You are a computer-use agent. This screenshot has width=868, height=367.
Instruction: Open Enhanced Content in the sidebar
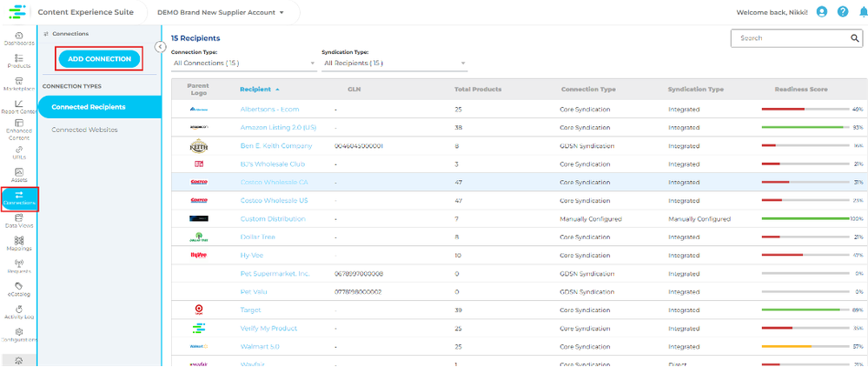pos(19,130)
